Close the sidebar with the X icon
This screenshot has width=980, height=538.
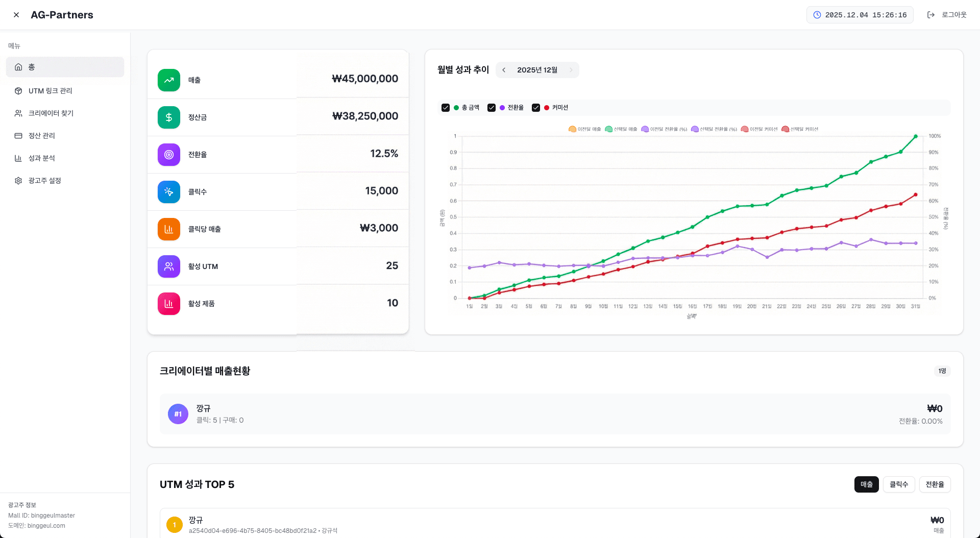click(x=16, y=15)
